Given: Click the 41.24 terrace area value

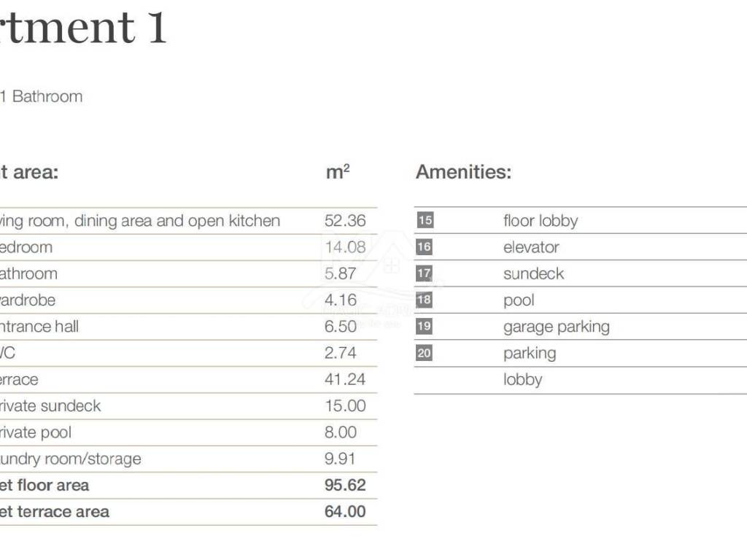Looking at the screenshot, I should click(345, 379).
